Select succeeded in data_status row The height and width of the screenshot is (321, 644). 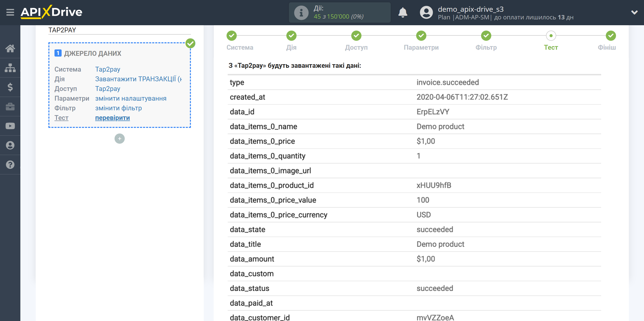[435, 288]
